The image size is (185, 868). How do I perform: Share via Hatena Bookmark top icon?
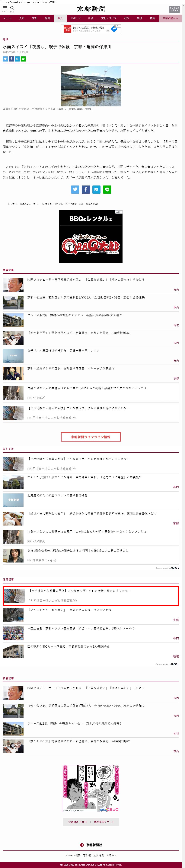(17, 59)
